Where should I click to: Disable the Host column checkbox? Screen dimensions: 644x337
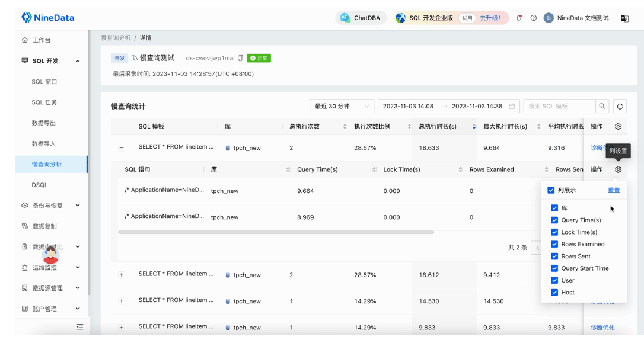point(554,293)
